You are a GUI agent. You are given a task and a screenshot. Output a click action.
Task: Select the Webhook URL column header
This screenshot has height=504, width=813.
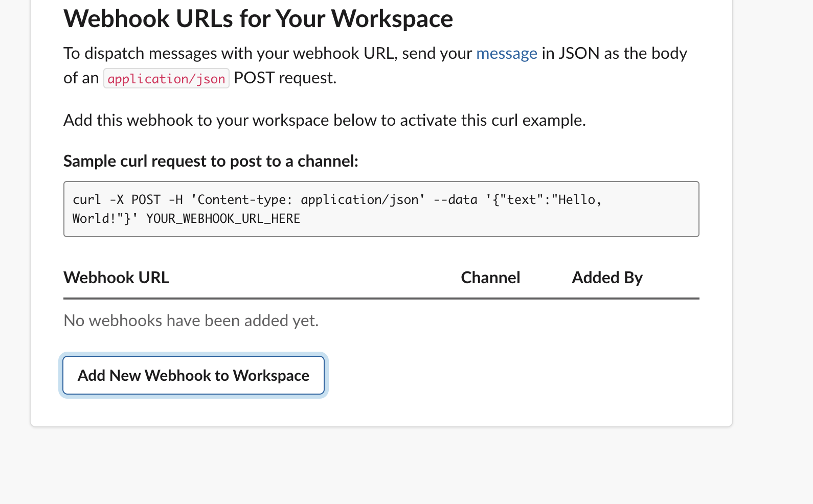[x=116, y=278]
